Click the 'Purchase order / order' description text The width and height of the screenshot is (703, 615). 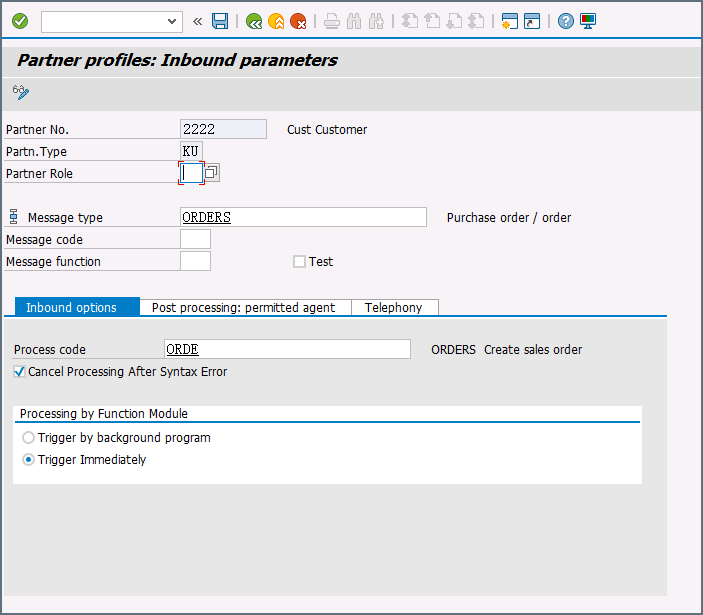(509, 217)
